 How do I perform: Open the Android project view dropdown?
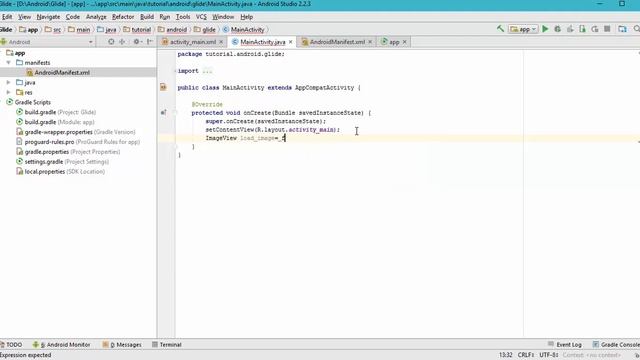(47, 42)
